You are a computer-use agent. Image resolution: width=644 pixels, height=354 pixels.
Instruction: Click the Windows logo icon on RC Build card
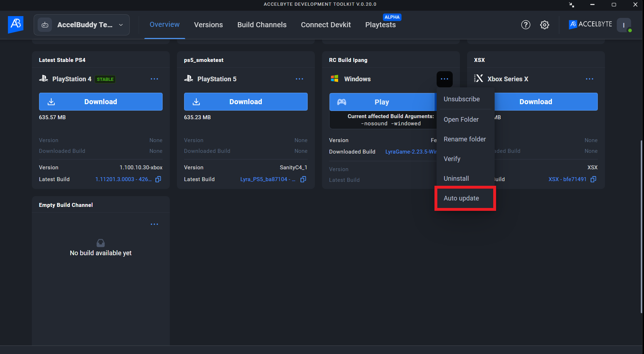pyautogui.click(x=335, y=79)
